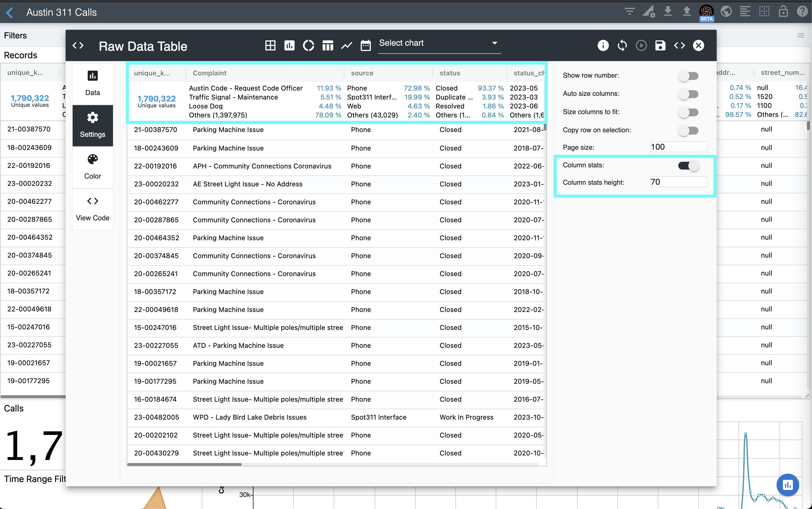Pick the line chart type icon
Viewport: 812px width, 509px height.
pyautogui.click(x=346, y=45)
